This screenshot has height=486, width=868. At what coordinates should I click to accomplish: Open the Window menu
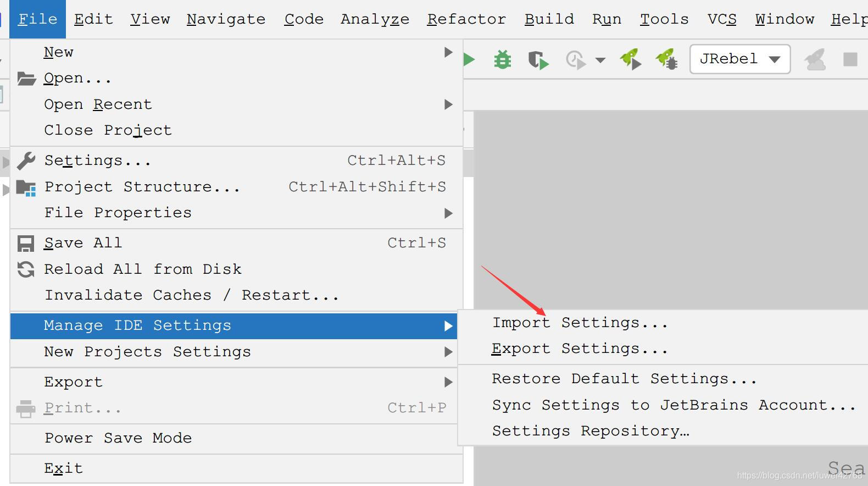[784, 19]
